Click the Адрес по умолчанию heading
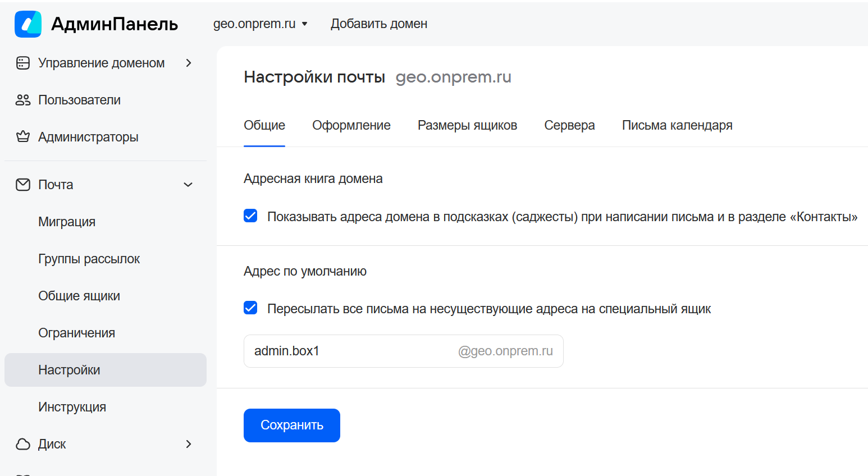 pos(305,271)
